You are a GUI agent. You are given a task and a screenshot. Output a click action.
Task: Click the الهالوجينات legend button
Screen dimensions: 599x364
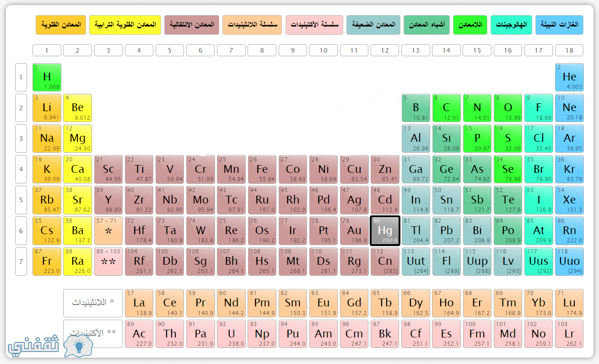tap(512, 25)
